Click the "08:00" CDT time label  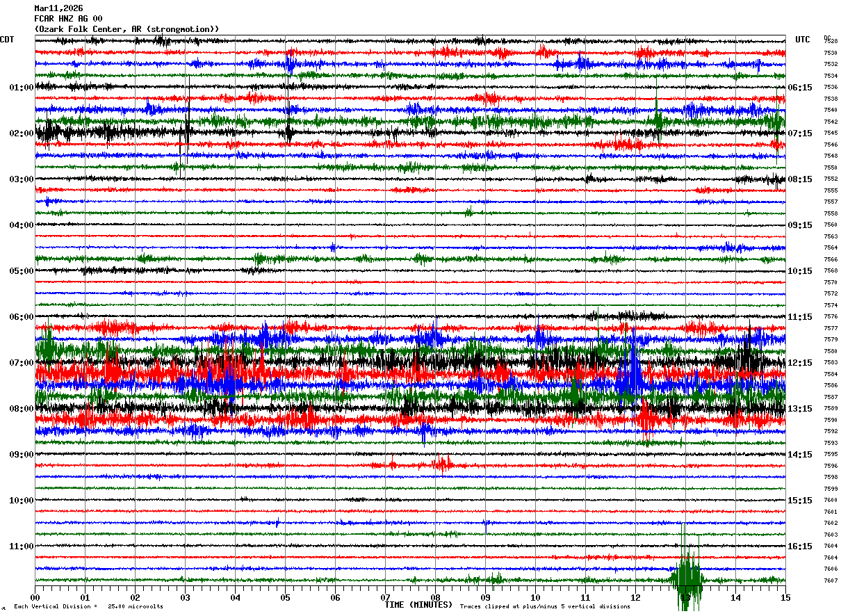pos(22,409)
